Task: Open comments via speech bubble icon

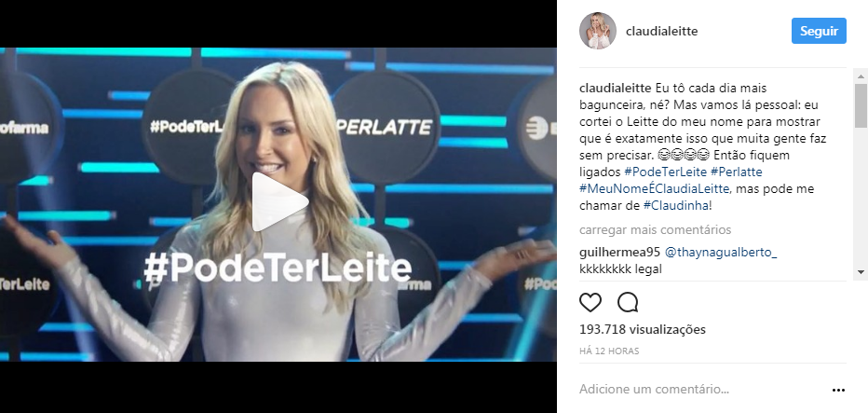Action: tap(628, 303)
